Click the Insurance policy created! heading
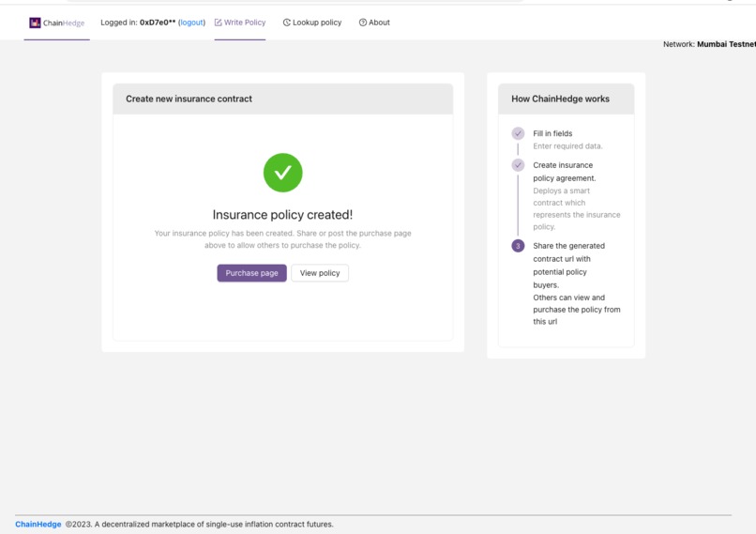 pyautogui.click(x=282, y=215)
